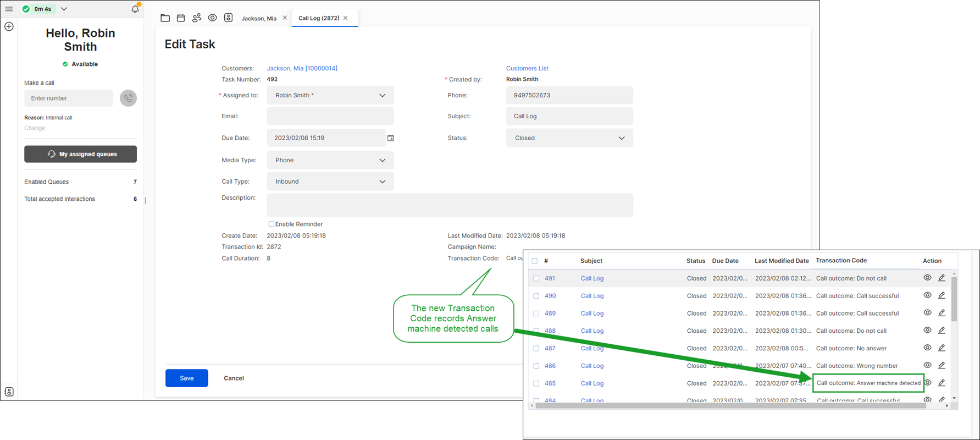Click the people icon in the top toolbar

[x=197, y=18]
